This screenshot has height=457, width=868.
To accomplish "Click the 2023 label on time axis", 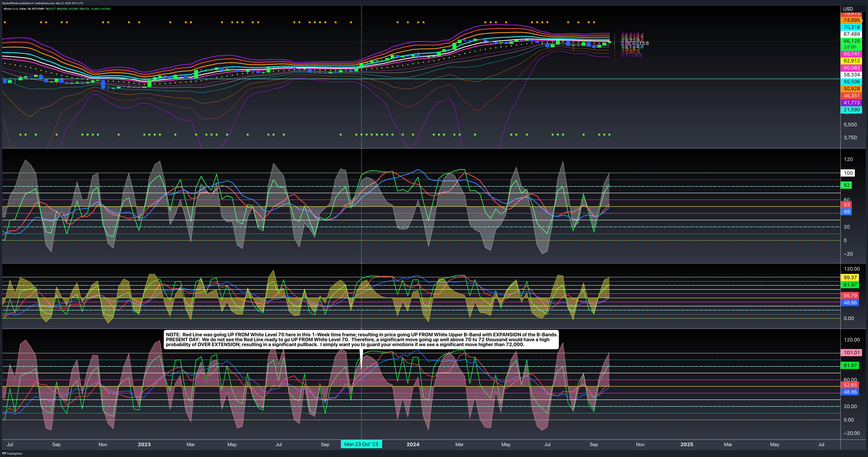I will (144, 444).
